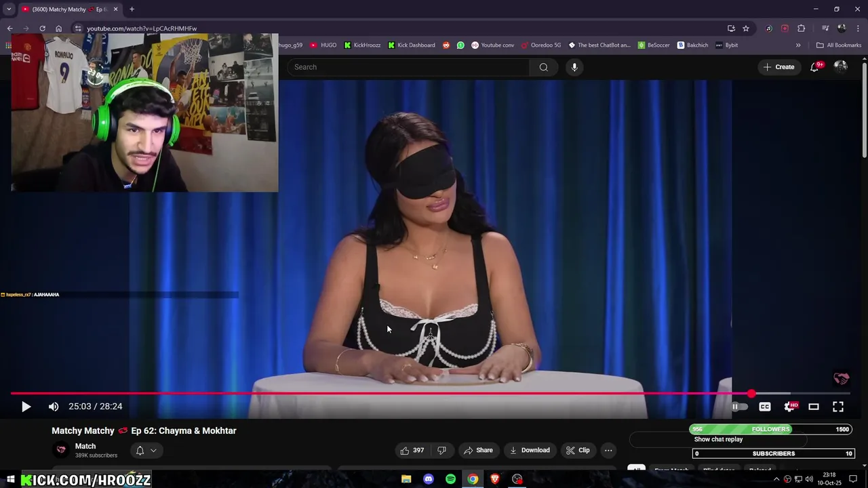Switch to theater mode
868x488 pixels.
tap(814, 407)
